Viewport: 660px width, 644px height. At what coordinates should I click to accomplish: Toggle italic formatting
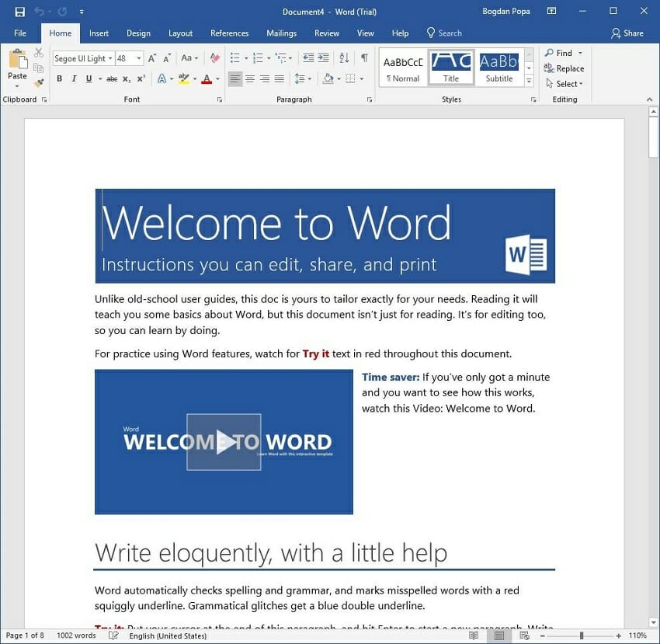click(75, 78)
